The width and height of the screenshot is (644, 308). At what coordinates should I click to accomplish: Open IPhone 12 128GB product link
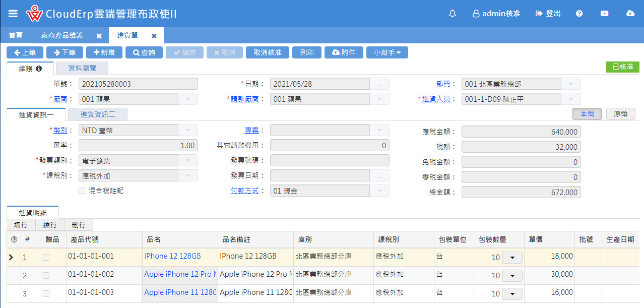[x=172, y=256]
